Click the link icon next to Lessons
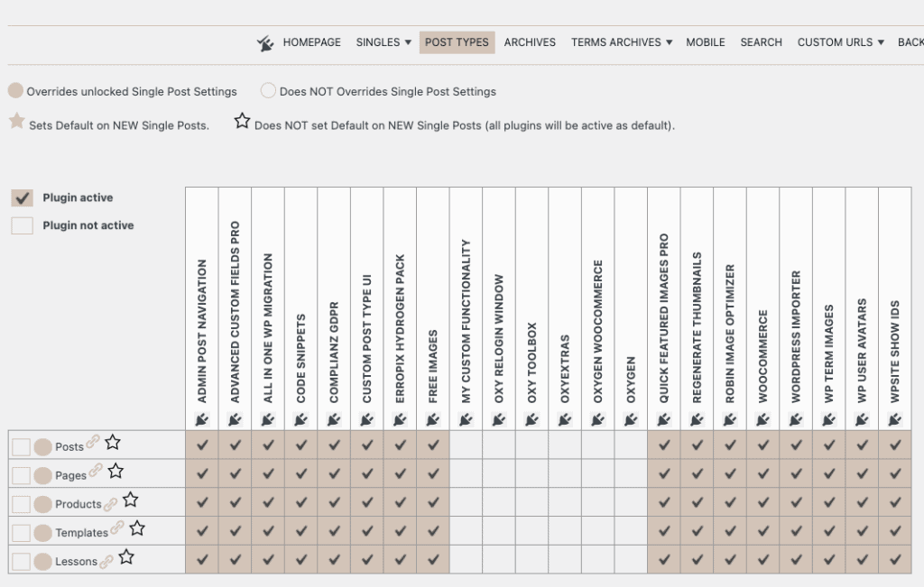This screenshot has height=587, width=924. click(108, 560)
